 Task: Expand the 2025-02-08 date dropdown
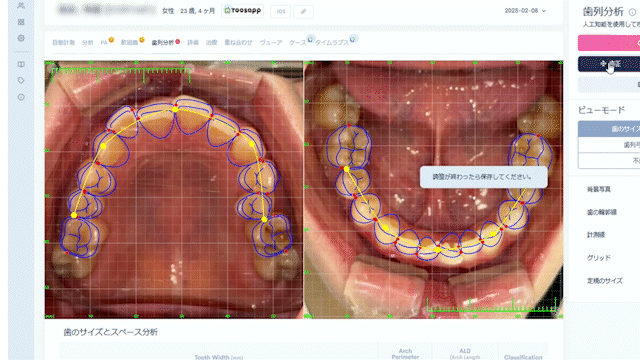(x=525, y=11)
